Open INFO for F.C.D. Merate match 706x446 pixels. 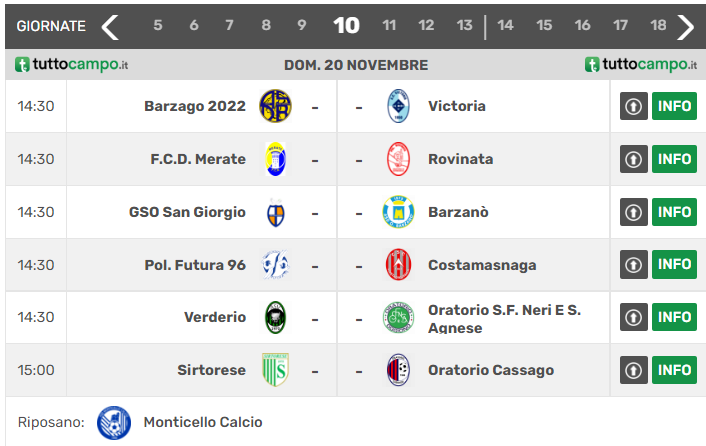pos(674,159)
